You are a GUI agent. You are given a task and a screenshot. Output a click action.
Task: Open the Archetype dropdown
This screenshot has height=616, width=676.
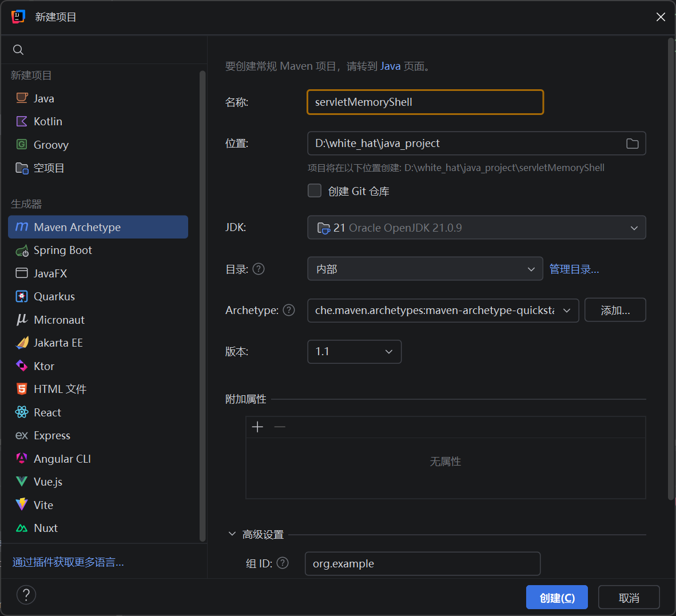coord(443,310)
